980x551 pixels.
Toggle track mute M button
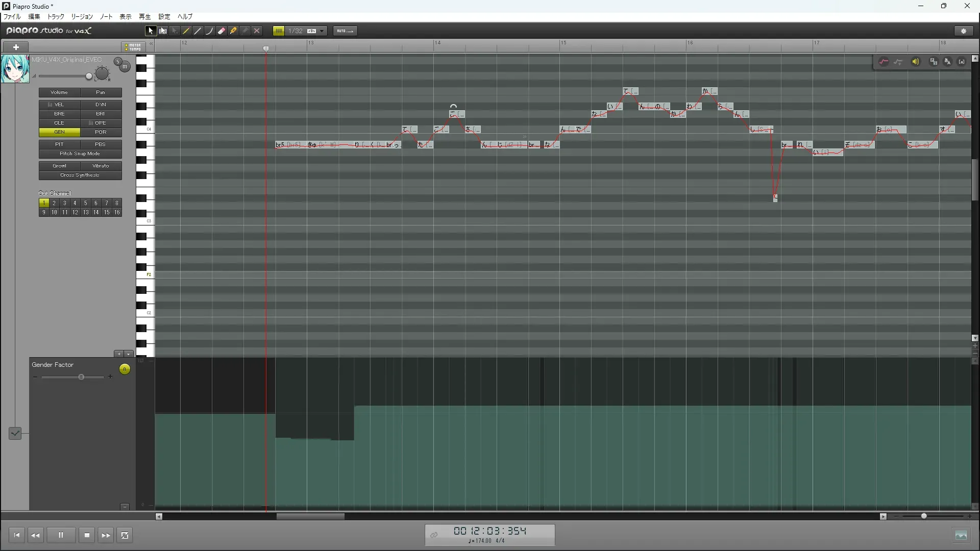pos(125,67)
